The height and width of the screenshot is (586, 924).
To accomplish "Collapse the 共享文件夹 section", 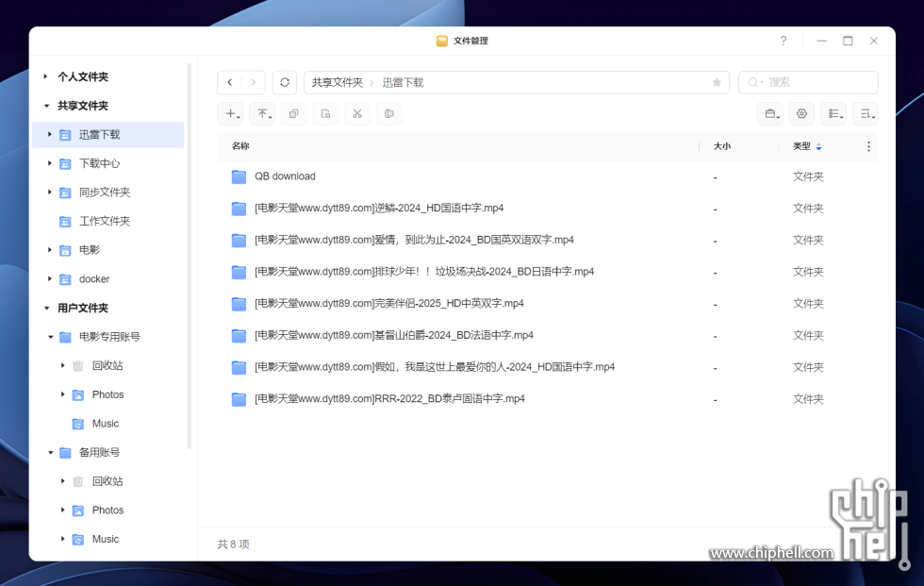I will click(x=46, y=106).
